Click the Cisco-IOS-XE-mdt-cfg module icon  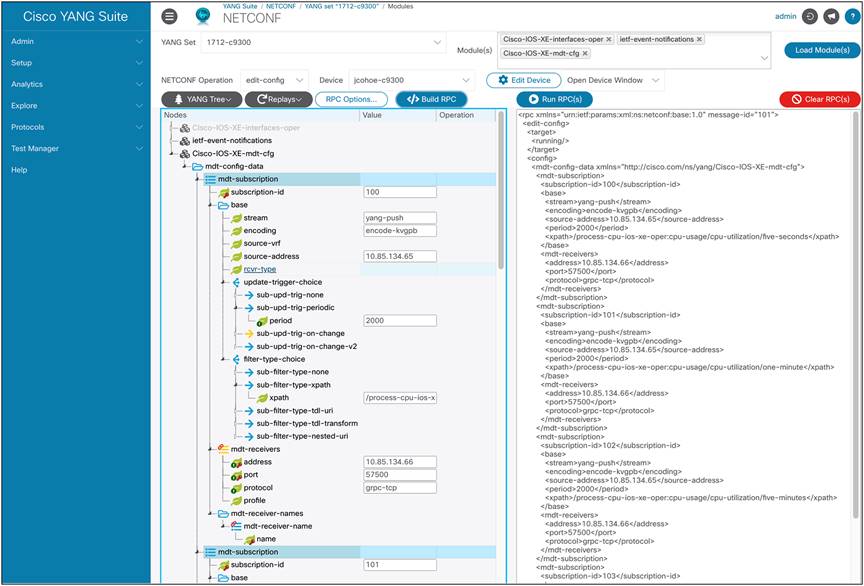click(185, 154)
